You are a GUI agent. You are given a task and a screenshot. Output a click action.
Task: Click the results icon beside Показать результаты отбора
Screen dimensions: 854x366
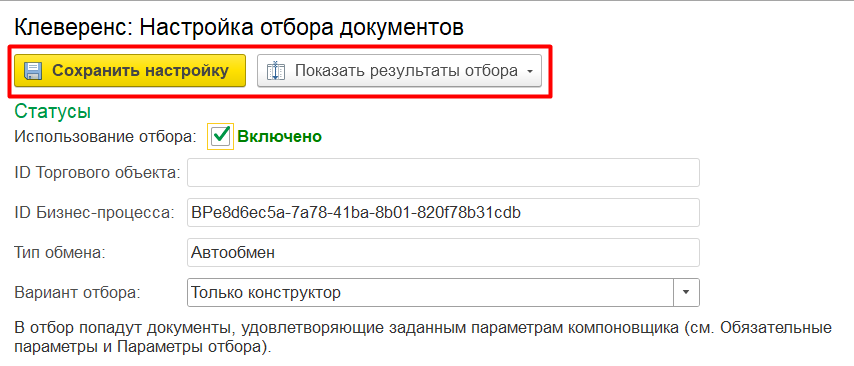click(x=276, y=71)
